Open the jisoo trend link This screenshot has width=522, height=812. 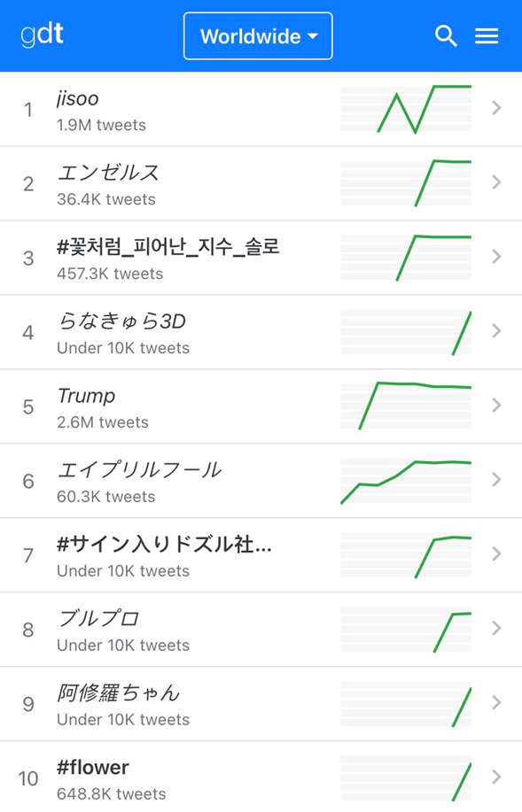[x=78, y=98]
